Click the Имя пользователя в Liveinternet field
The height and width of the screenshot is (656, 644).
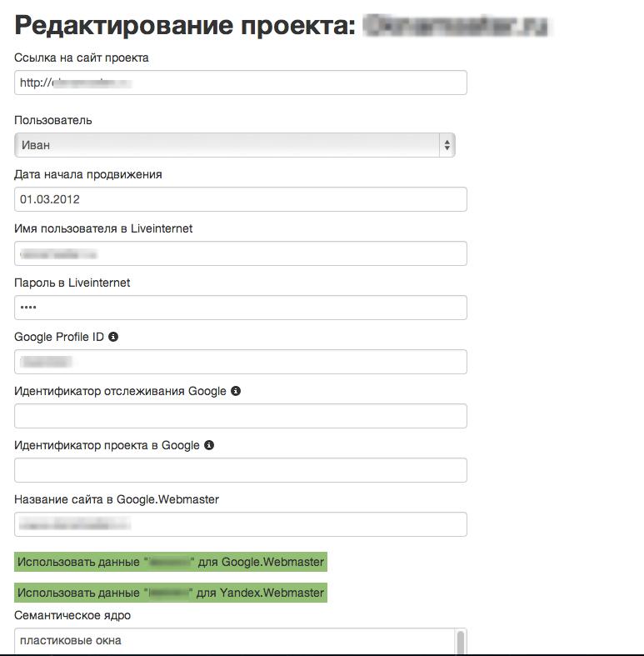click(241, 253)
